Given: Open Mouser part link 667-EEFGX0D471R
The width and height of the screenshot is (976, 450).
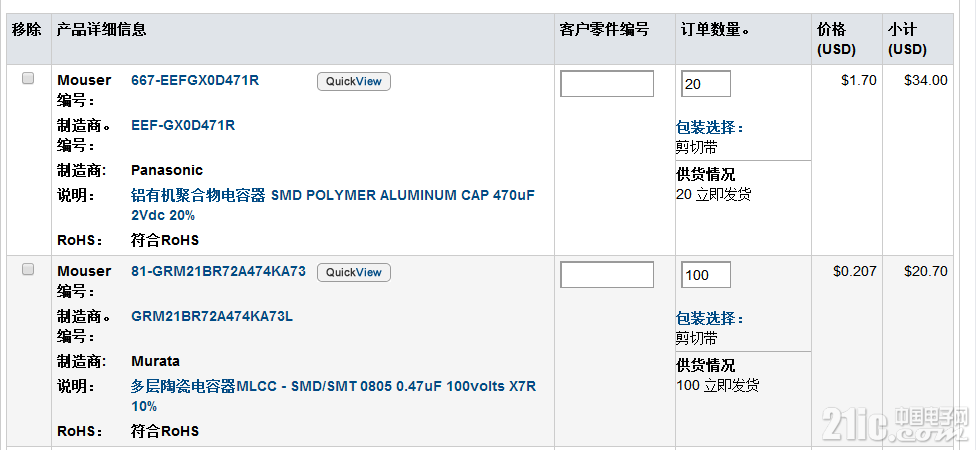Looking at the screenshot, I should [195, 80].
